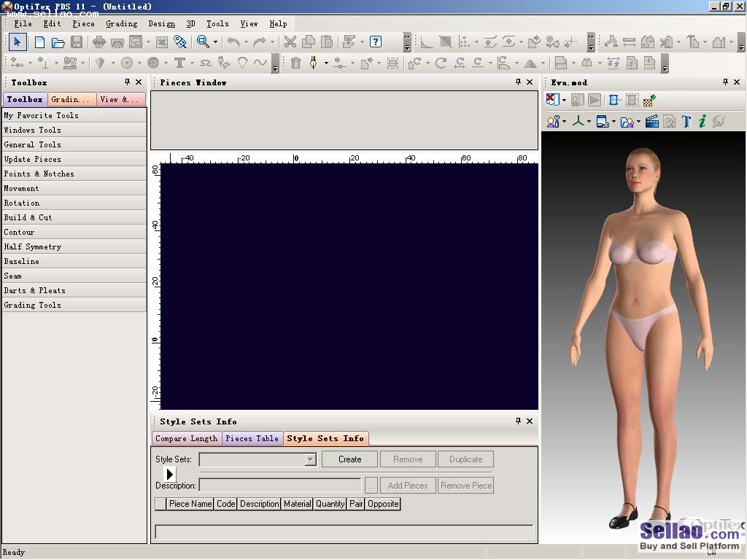Expand the Half Symmetry toolbox group
747x560 pixels.
tap(74, 246)
